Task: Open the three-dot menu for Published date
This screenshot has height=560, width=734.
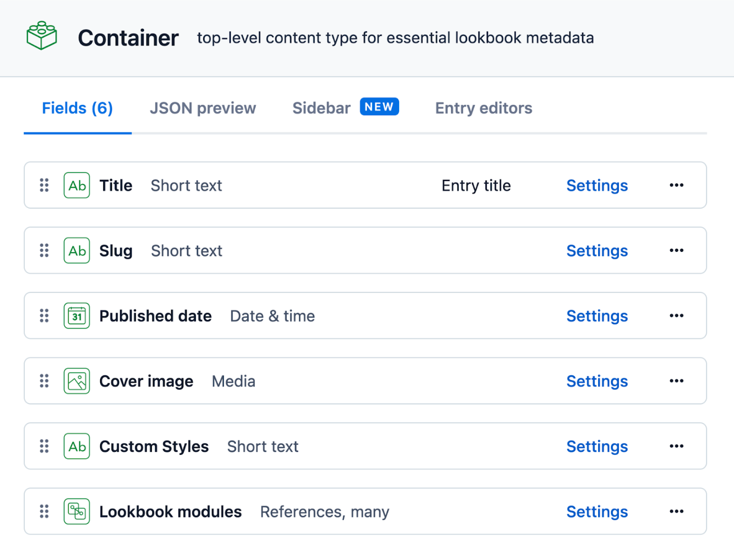Action: tap(676, 315)
